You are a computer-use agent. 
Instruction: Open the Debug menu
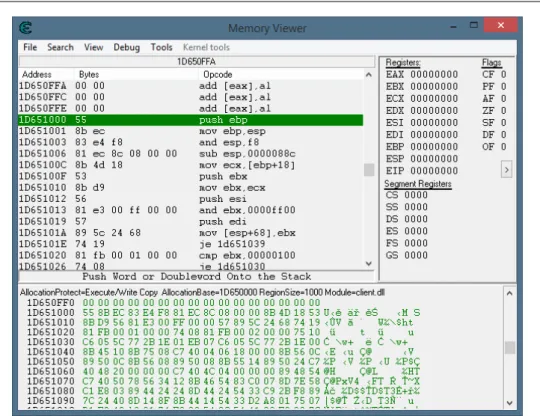[127, 47]
